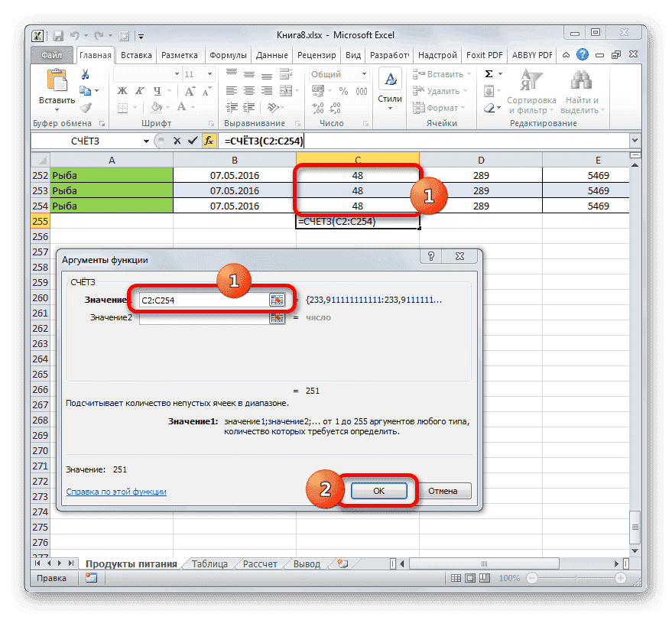The height and width of the screenshot is (617, 672).
Task: Select the AutoSum Σ icon
Action: point(489,73)
